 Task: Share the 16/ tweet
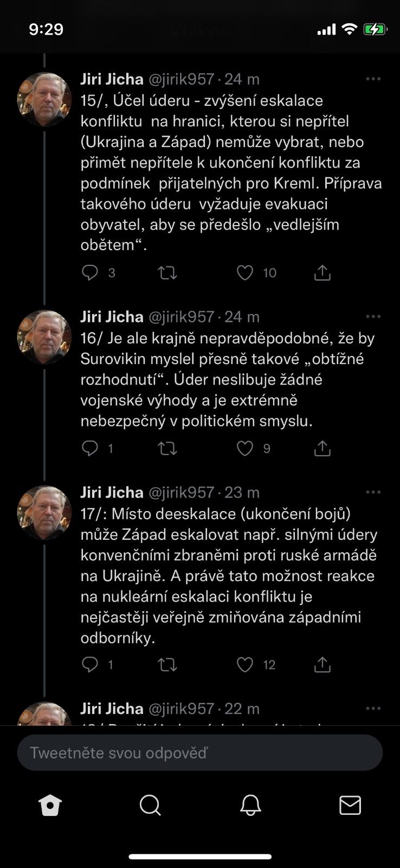click(322, 449)
